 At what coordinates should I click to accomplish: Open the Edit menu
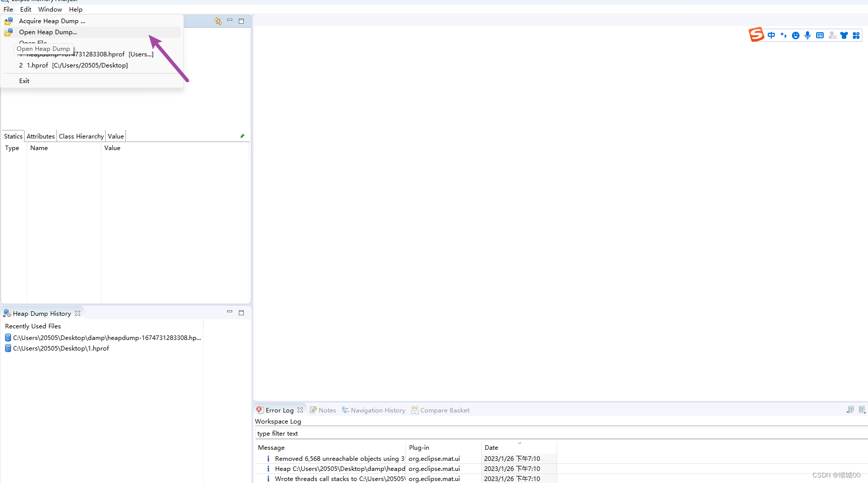point(26,10)
